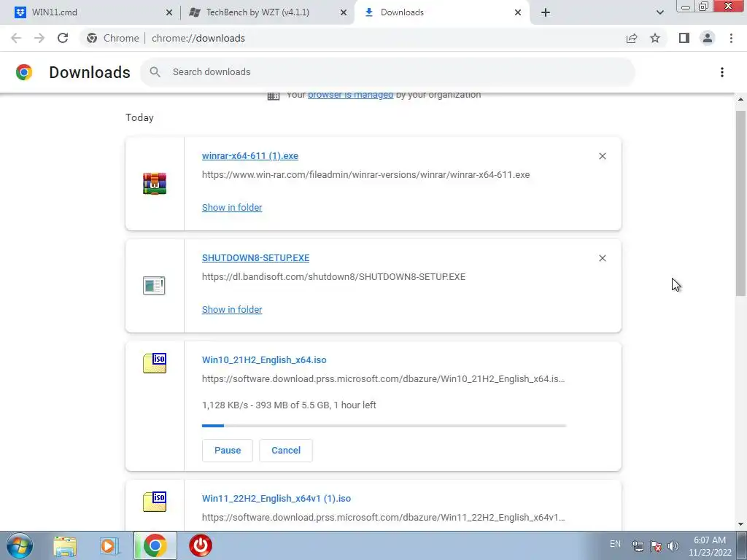Open the SHUTDOWN8-SETUP.EXE file link
747x560 pixels.
point(255,257)
